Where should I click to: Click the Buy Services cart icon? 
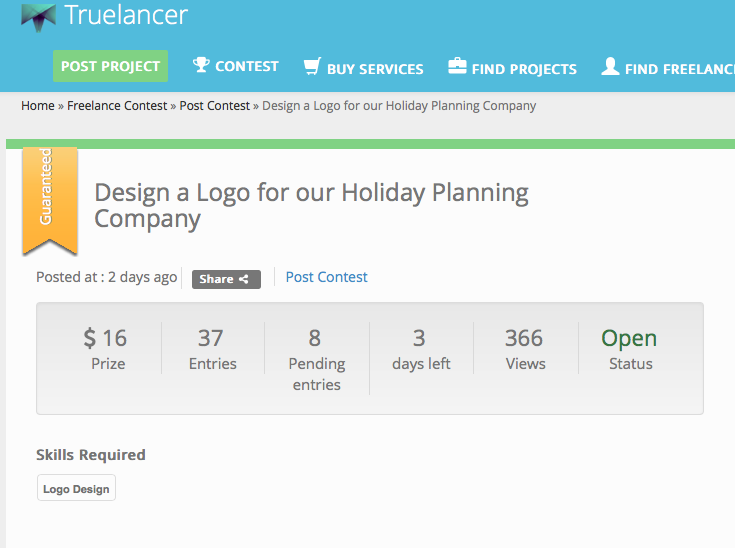(312, 67)
